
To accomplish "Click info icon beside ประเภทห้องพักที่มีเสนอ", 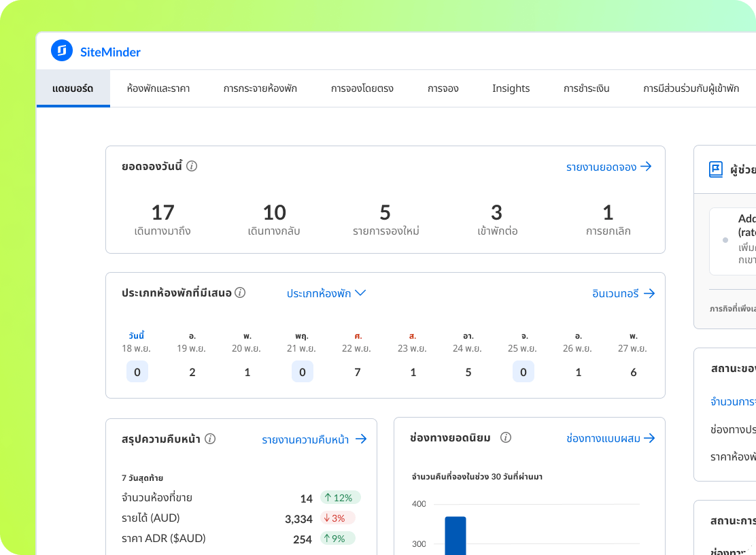I will [240, 292].
